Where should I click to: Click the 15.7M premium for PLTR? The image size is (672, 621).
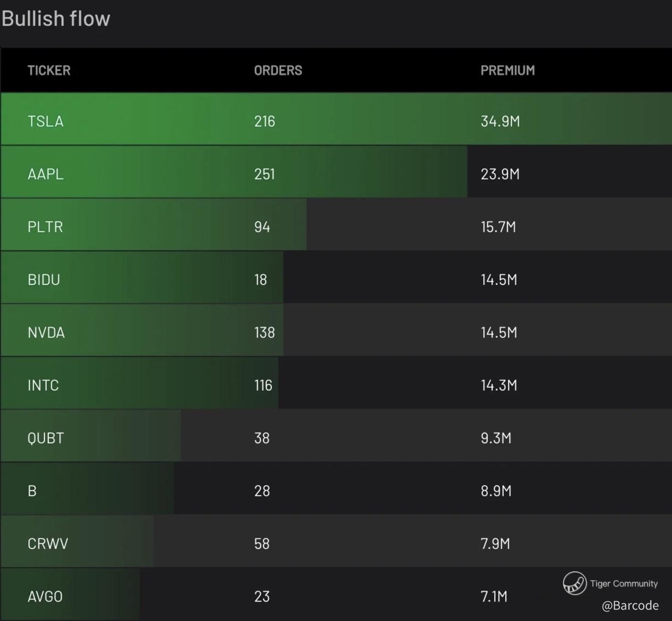[x=498, y=227]
